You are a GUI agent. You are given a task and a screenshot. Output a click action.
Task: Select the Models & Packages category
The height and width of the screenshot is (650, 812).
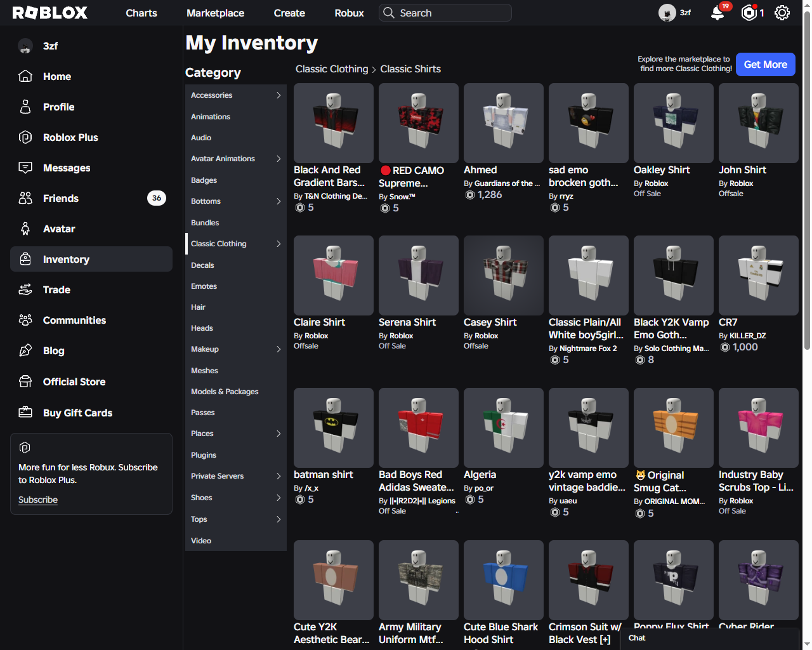[x=235, y=392]
